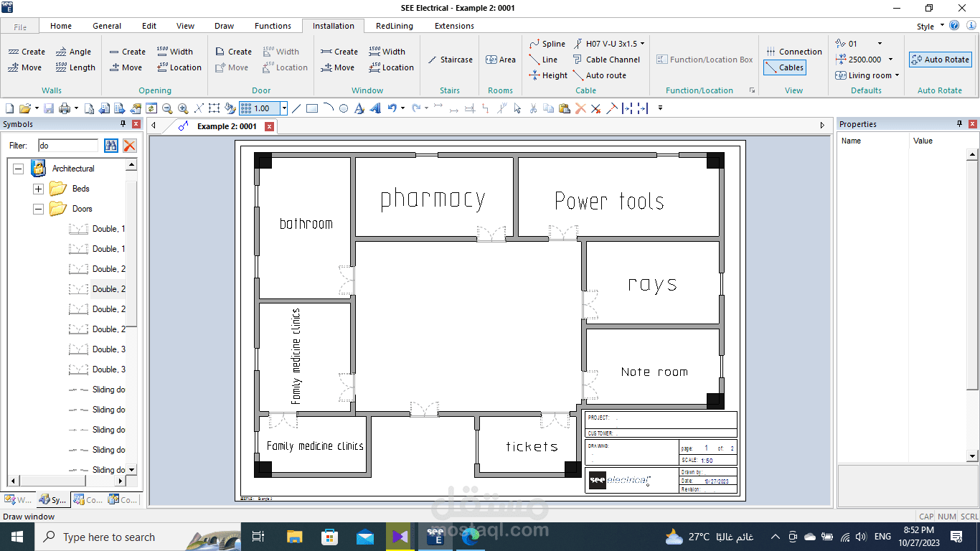
Task: Click the Walls Move button
Action: 25,67
